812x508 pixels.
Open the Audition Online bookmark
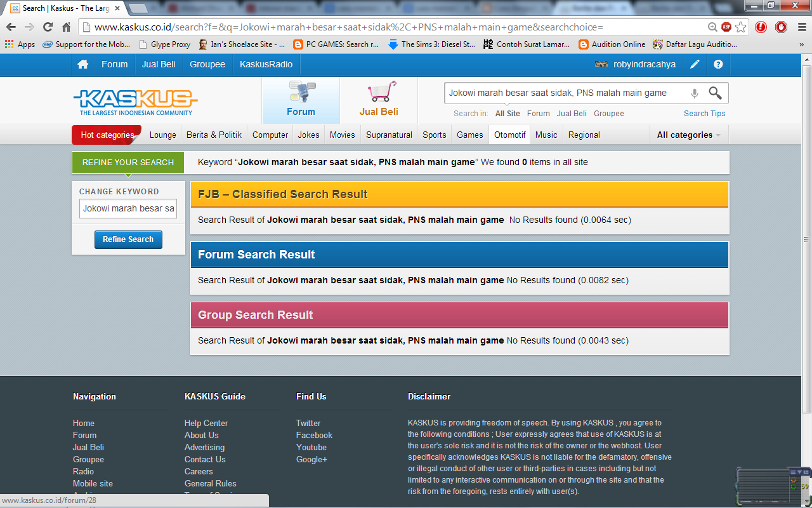point(612,44)
